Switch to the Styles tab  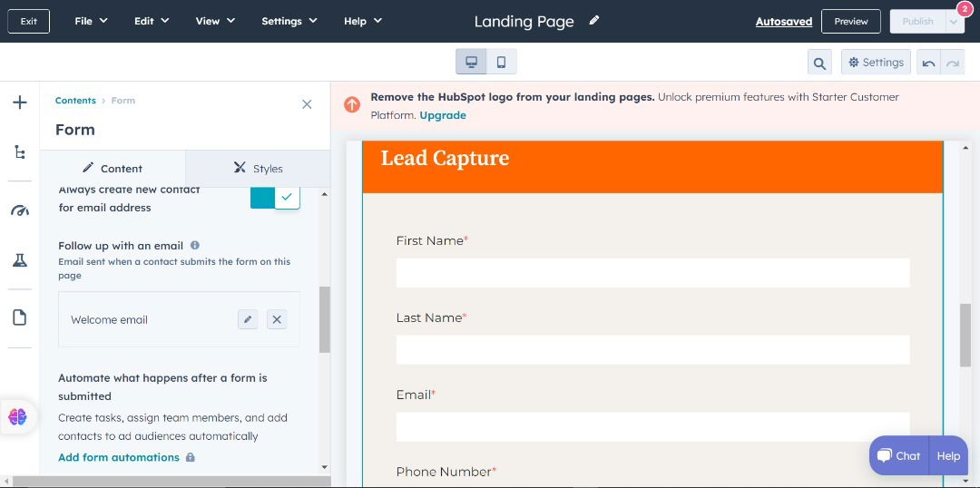(258, 169)
